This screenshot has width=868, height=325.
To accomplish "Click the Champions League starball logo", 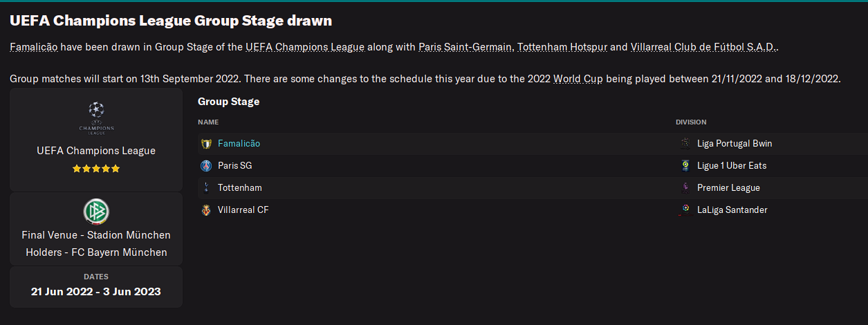I will click(x=96, y=118).
